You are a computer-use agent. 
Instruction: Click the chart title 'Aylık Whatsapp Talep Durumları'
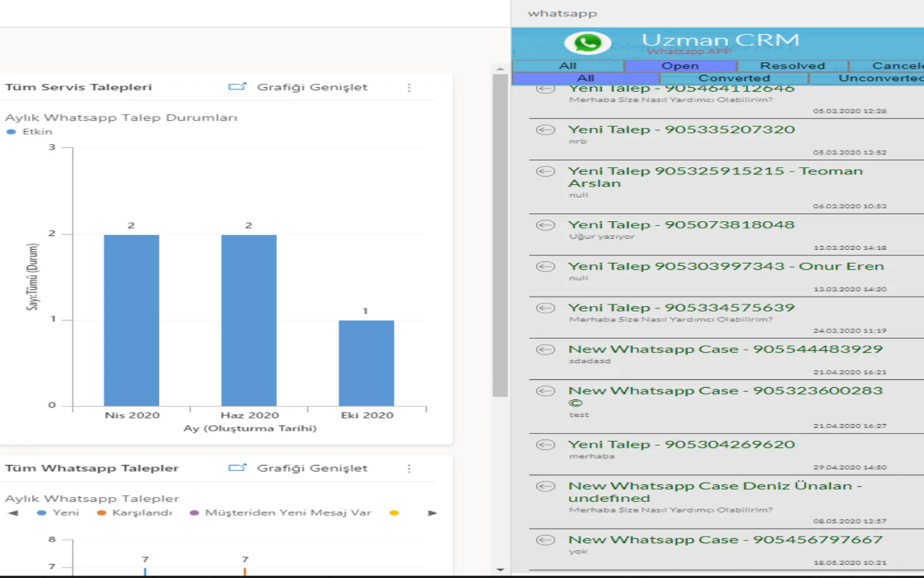coord(121,118)
